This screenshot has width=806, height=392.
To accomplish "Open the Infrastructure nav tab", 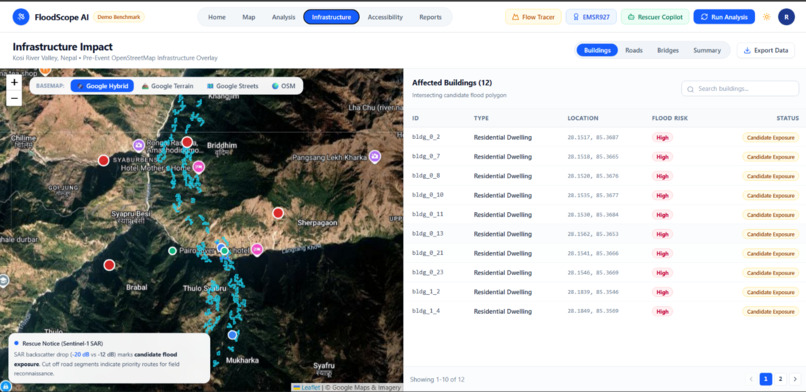I will pos(332,17).
